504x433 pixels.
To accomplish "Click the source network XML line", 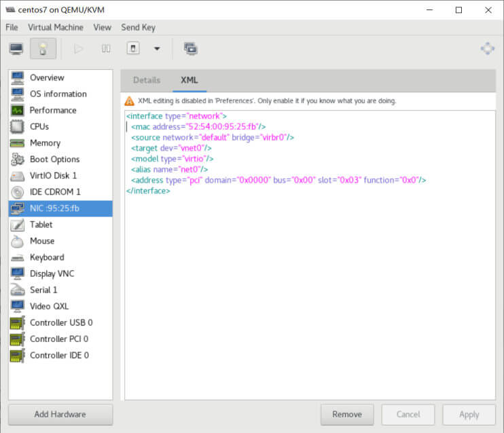I will 213,138.
